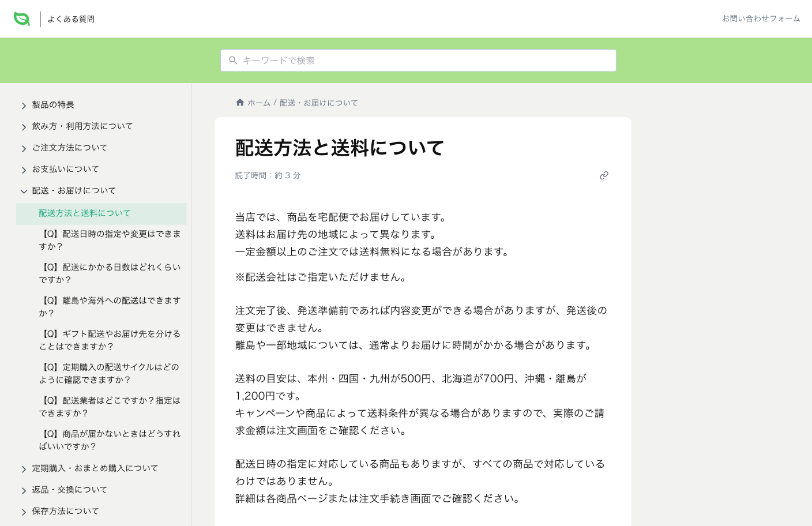Screen dimensions: 812x526
Task: Click よくある質問 in the header
Action: [71, 18]
